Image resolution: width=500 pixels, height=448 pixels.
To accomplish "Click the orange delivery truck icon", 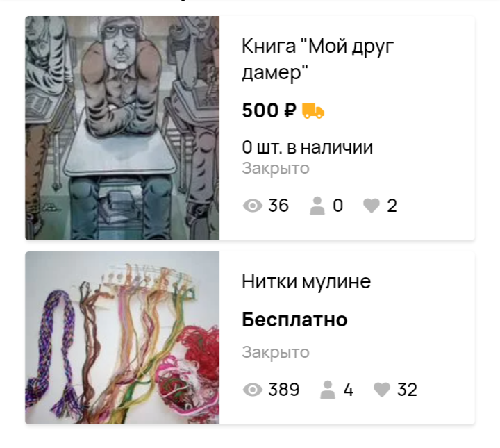I will pos(313,110).
